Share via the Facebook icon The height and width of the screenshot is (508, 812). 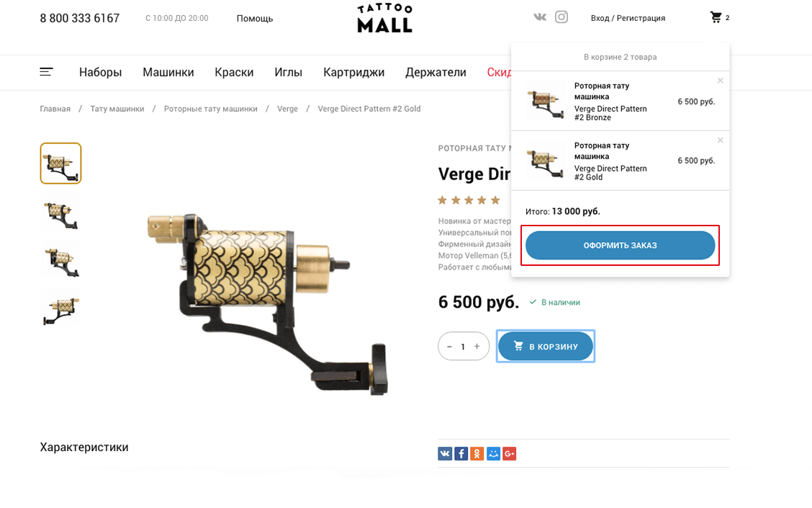(x=461, y=454)
